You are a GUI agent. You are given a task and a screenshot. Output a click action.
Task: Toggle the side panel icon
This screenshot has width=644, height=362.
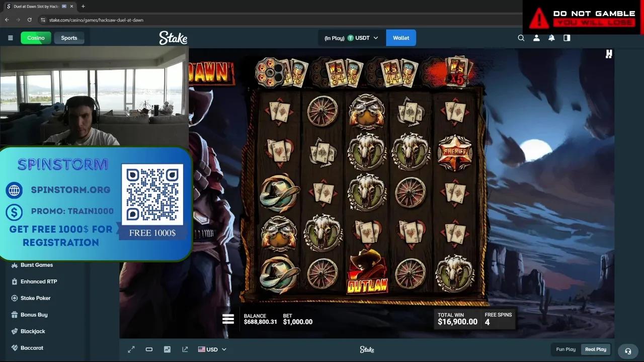(x=567, y=38)
